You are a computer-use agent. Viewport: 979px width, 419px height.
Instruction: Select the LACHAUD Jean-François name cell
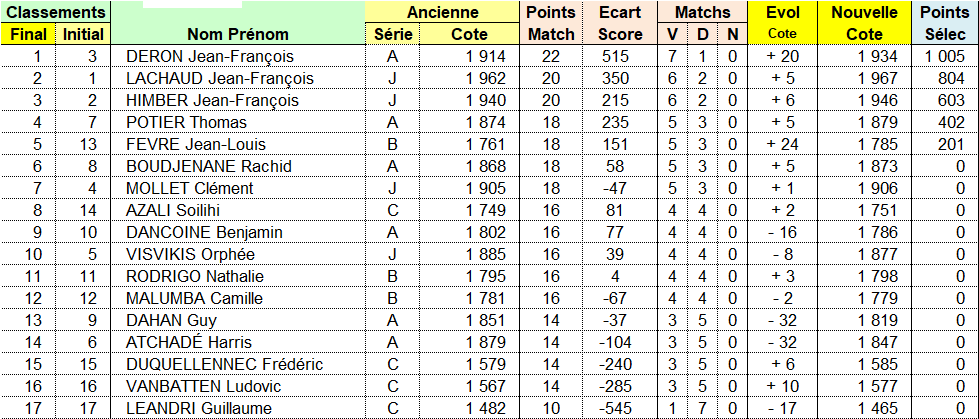coord(220,78)
